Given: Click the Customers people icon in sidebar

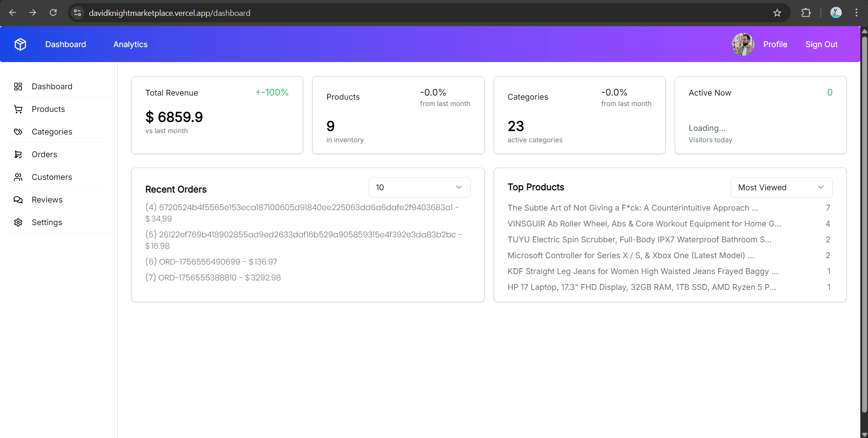Looking at the screenshot, I should (x=18, y=177).
